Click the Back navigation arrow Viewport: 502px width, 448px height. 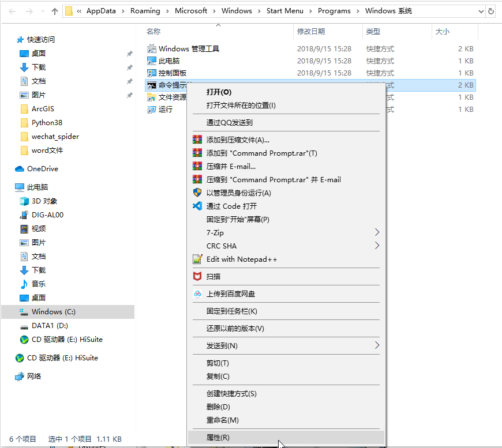point(12,12)
